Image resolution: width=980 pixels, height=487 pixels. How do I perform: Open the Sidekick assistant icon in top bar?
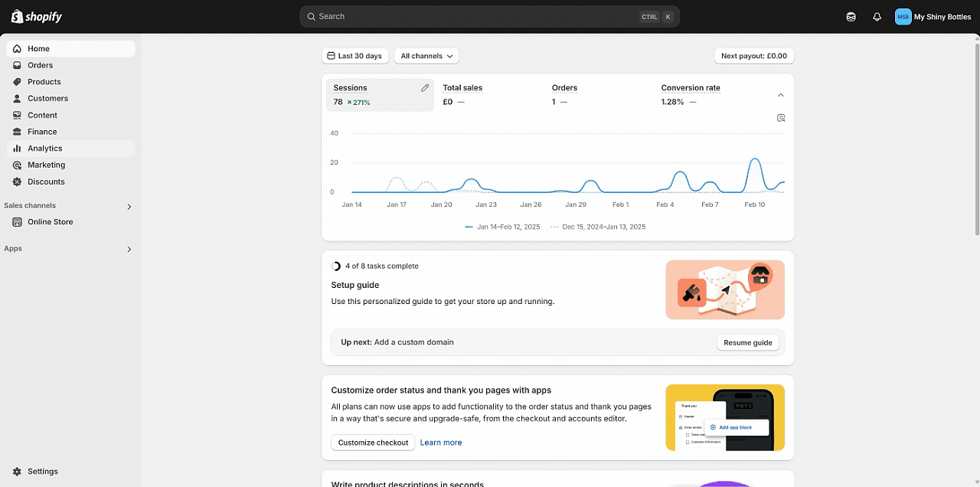click(x=851, y=17)
